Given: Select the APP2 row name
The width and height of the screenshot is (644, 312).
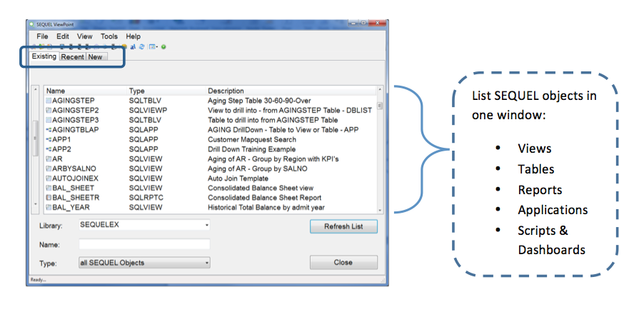Looking at the screenshot, I should (x=61, y=149).
